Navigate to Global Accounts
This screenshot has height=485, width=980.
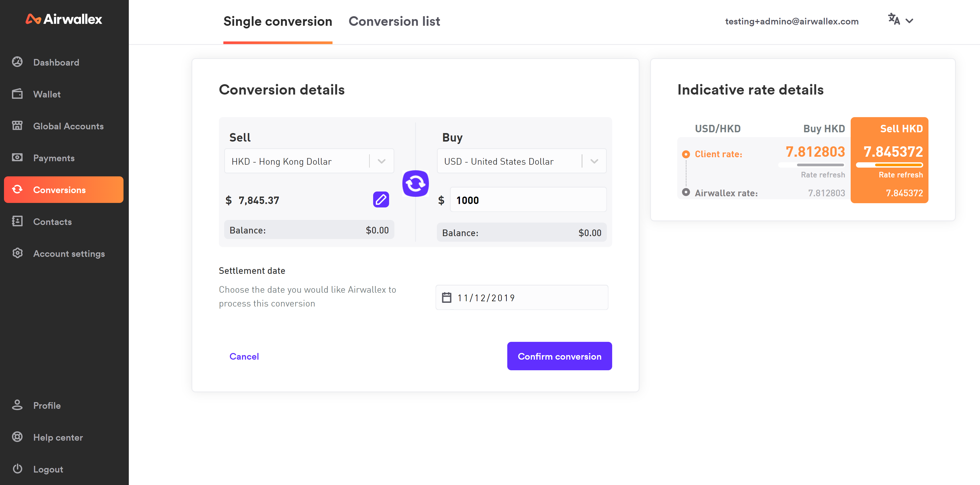(68, 126)
